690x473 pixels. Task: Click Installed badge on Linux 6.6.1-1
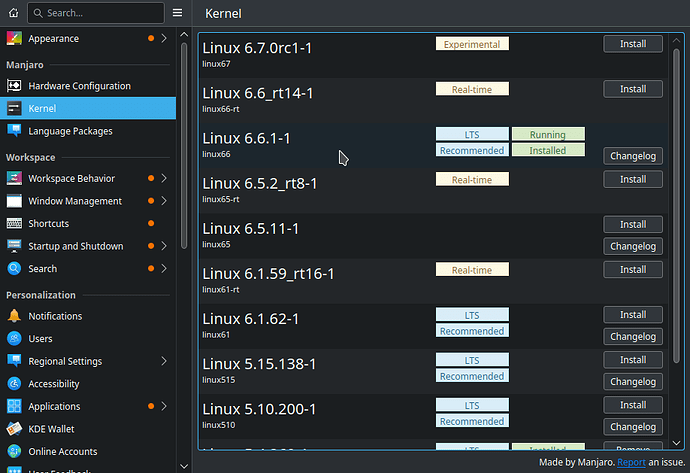pyautogui.click(x=548, y=150)
